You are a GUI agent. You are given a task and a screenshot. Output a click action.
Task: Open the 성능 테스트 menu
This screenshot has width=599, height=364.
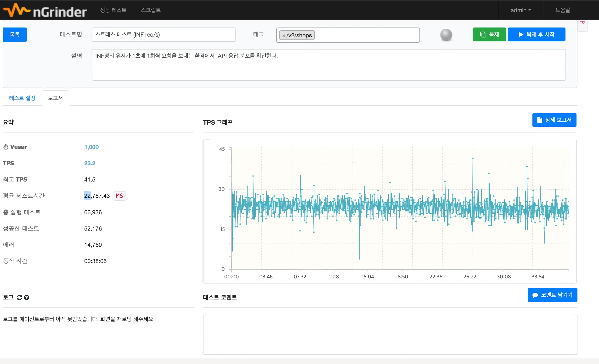point(113,10)
